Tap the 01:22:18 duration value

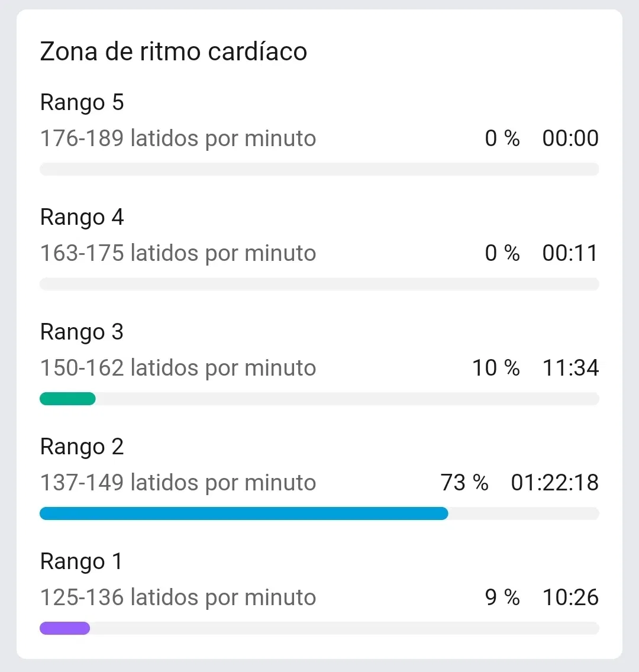point(555,483)
